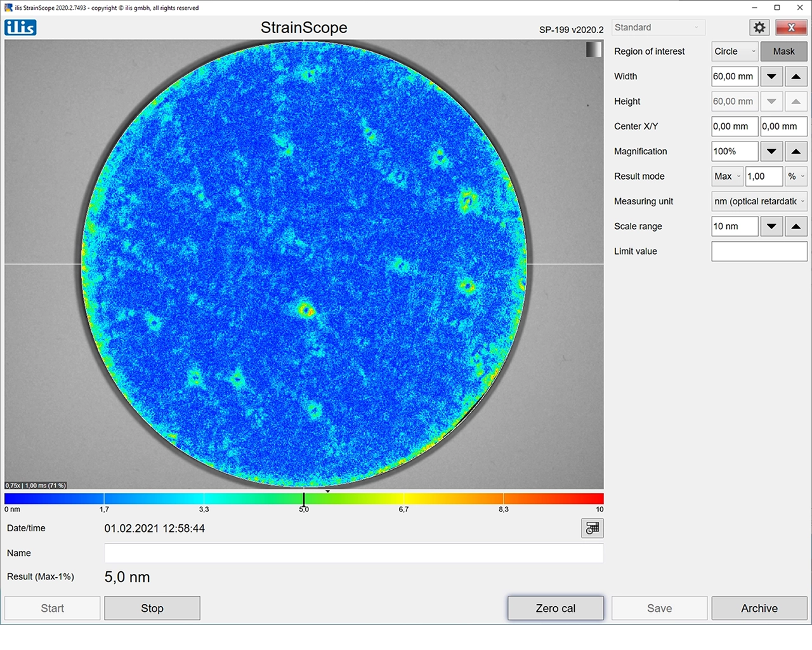Decrease Width with the down arrow
The width and height of the screenshot is (812, 650).
coord(771,76)
